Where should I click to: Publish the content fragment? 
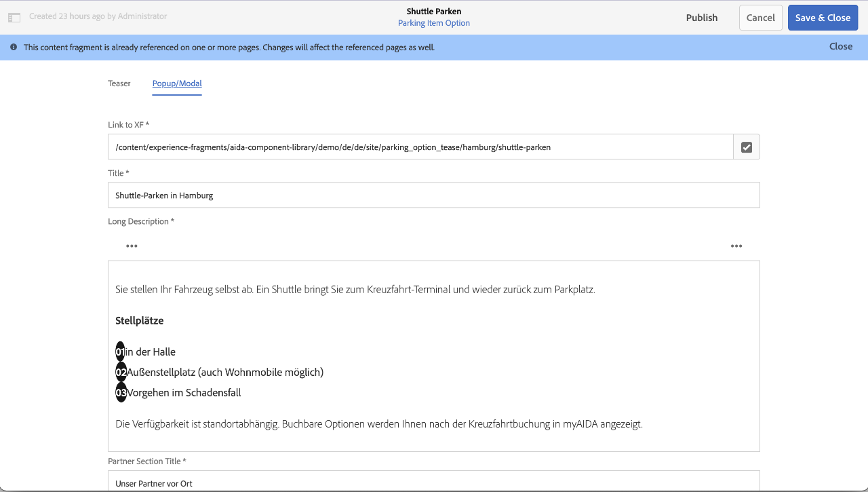pyautogui.click(x=701, y=18)
